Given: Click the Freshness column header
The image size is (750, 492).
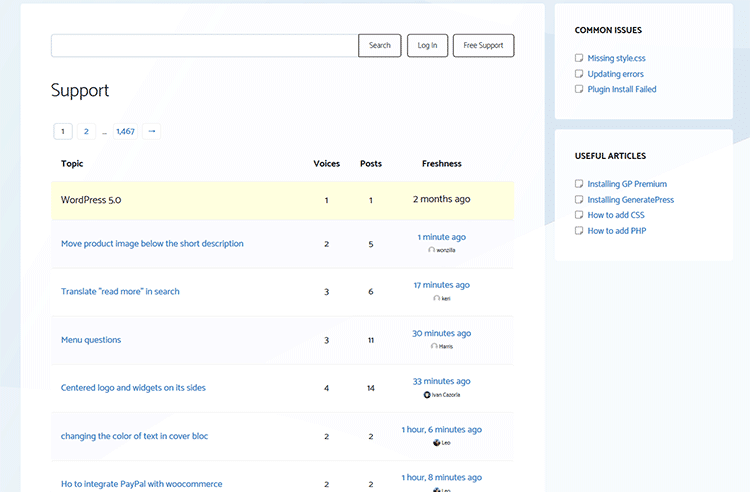Looking at the screenshot, I should point(441,164).
